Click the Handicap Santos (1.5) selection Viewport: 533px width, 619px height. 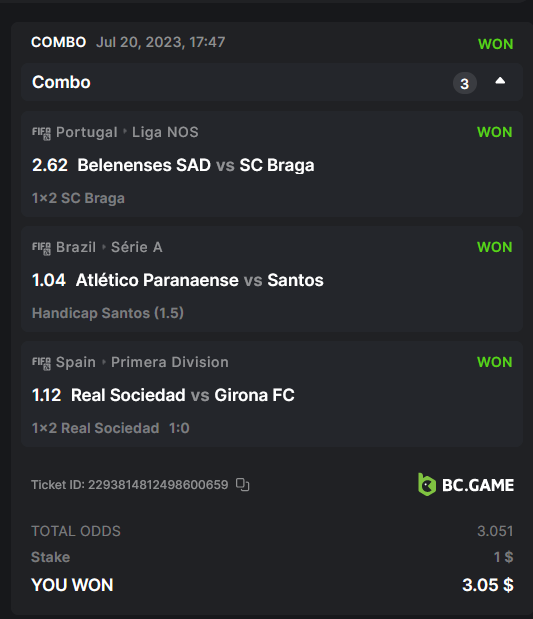tap(108, 313)
